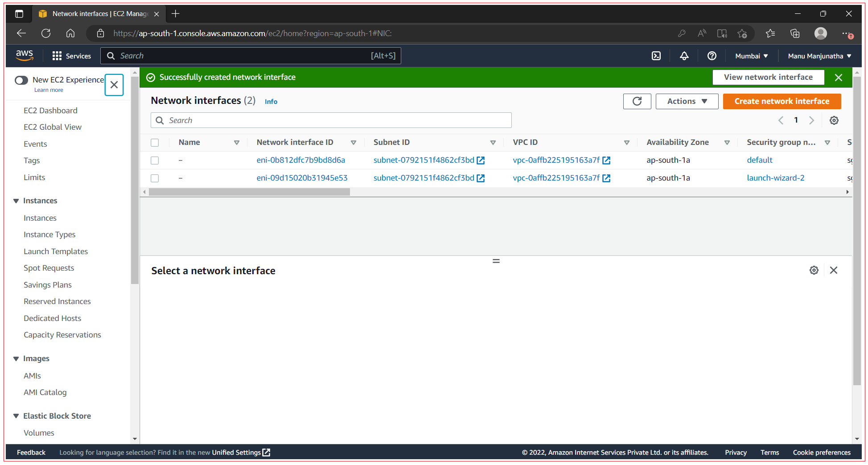Open Unified Settings link in footer
868x465 pixels.
coord(241,453)
